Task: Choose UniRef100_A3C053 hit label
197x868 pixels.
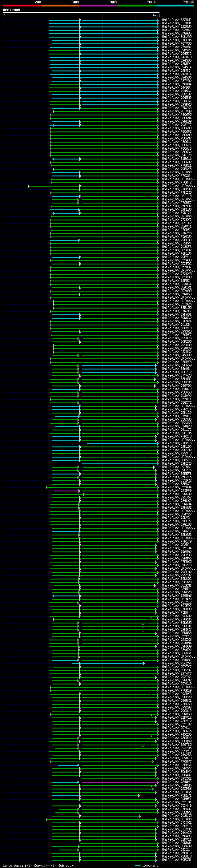Action: (177, 392)
